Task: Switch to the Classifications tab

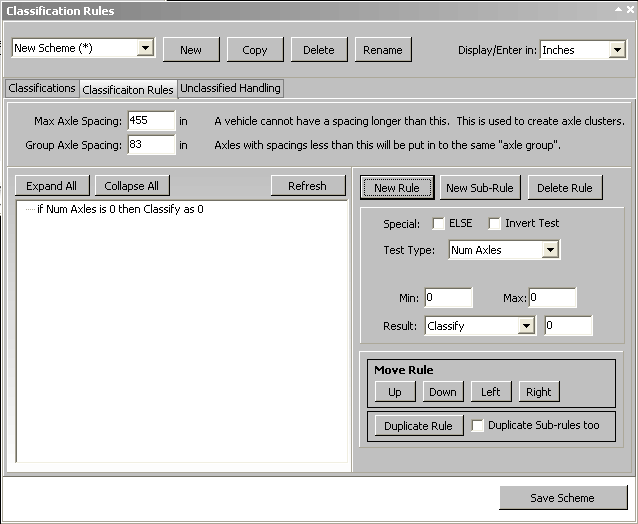Action: pos(42,89)
